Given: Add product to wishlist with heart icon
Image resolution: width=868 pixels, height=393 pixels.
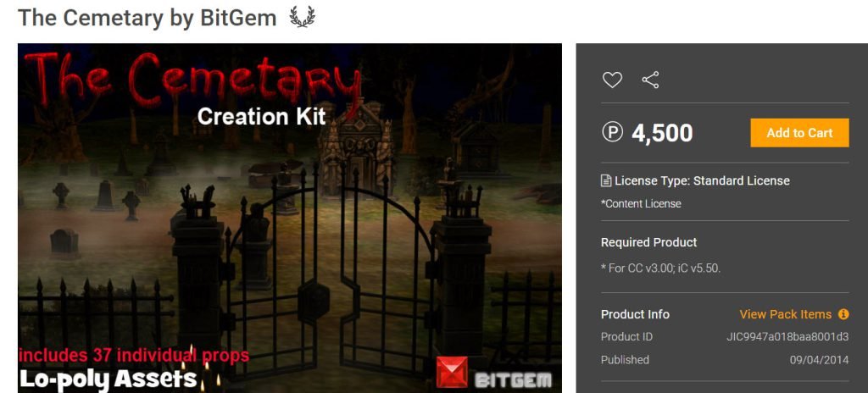Looking at the screenshot, I should 612,80.
